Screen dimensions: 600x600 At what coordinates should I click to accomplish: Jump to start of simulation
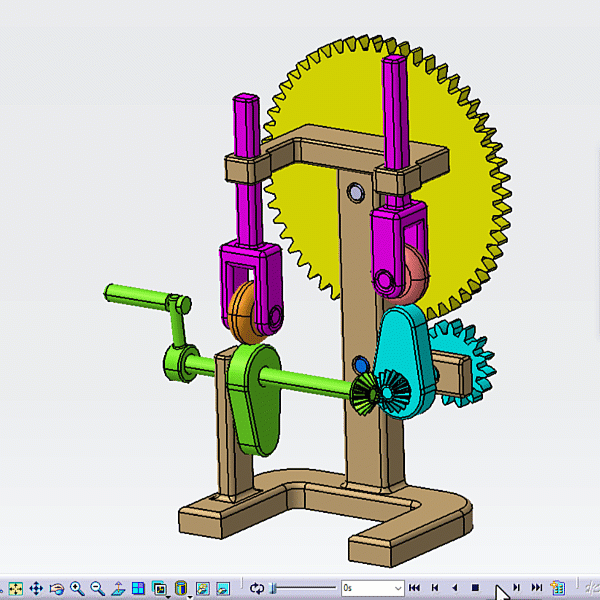point(414,587)
